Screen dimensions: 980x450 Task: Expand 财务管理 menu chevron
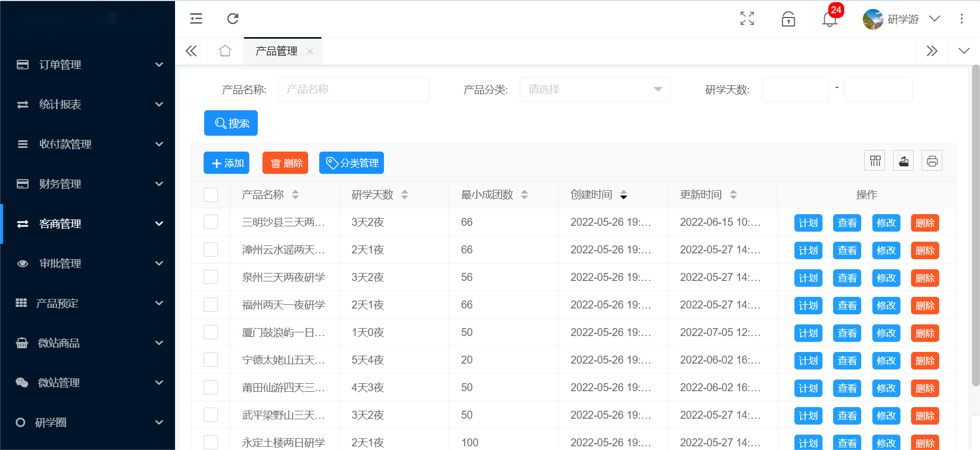coord(159,184)
